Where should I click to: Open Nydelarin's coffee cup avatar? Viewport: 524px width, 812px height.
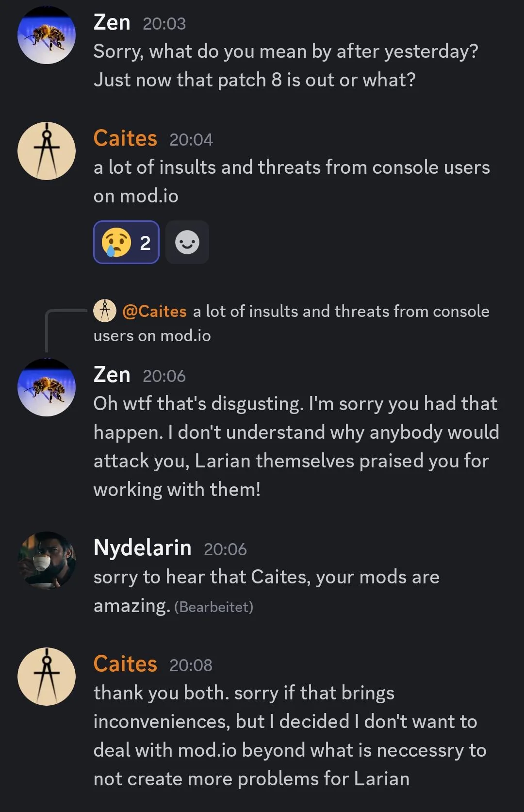[47, 561]
